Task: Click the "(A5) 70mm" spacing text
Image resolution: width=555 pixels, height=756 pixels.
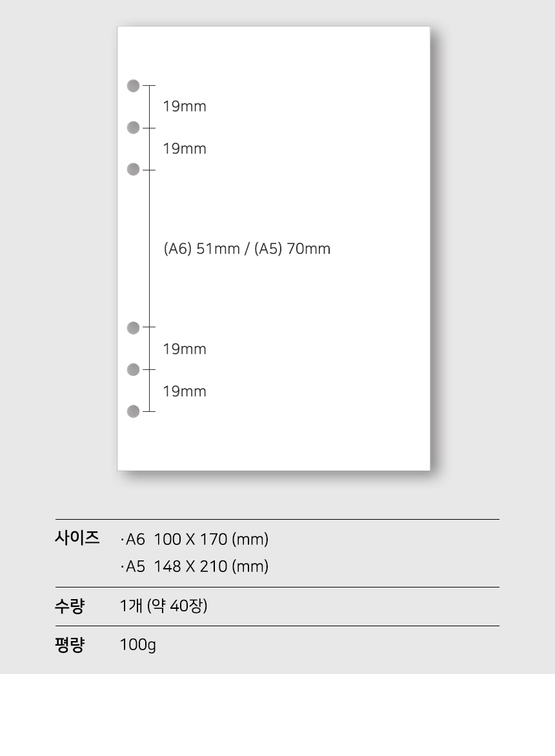Action: (x=292, y=249)
